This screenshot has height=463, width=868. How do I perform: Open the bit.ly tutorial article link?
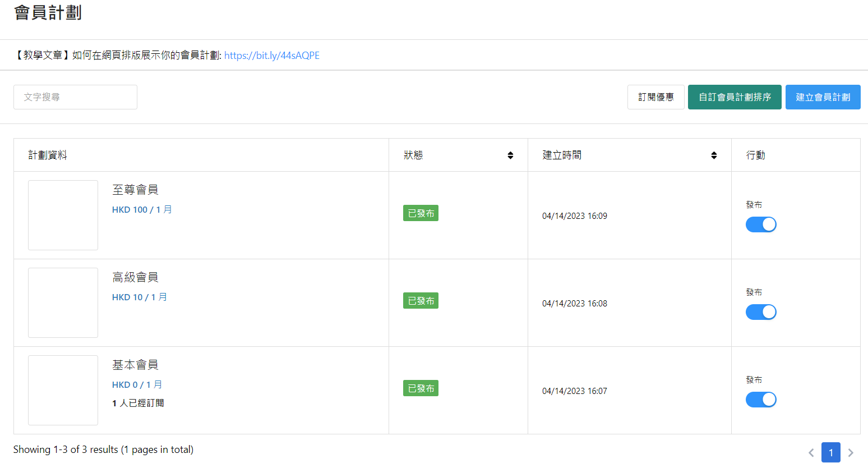tap(272, 56)
